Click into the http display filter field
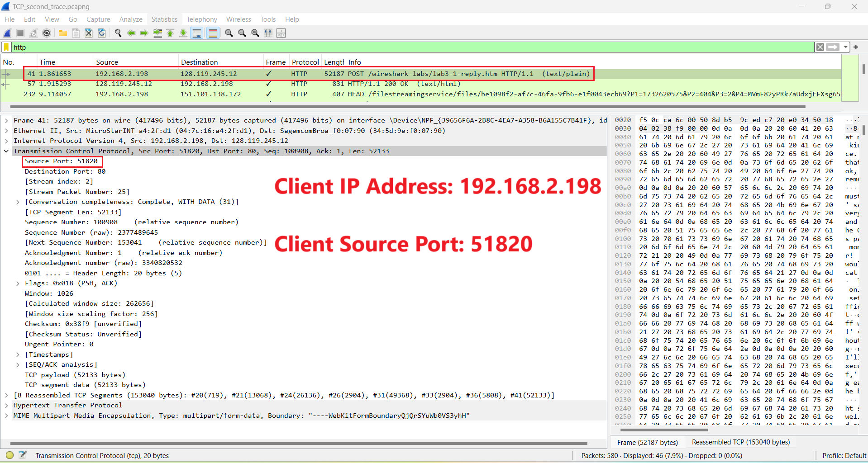This screenshot has width=868, height=463. click(412, 47)
